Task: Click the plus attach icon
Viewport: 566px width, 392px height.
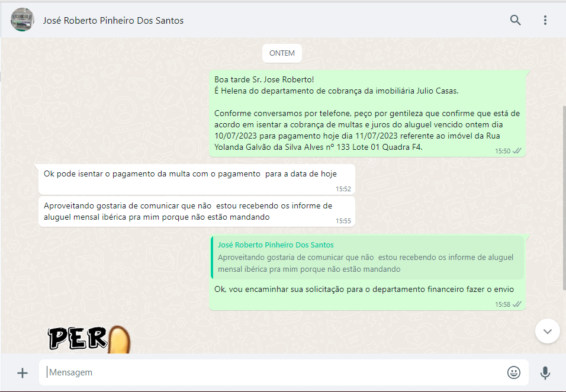Action: [x=22, y=372]
